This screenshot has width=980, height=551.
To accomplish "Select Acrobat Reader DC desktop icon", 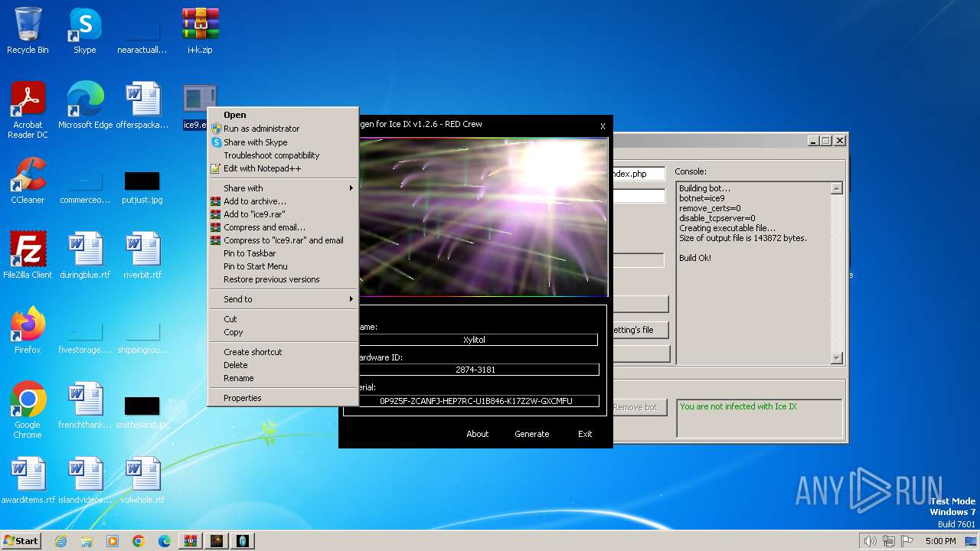I will tap(28, 111).
